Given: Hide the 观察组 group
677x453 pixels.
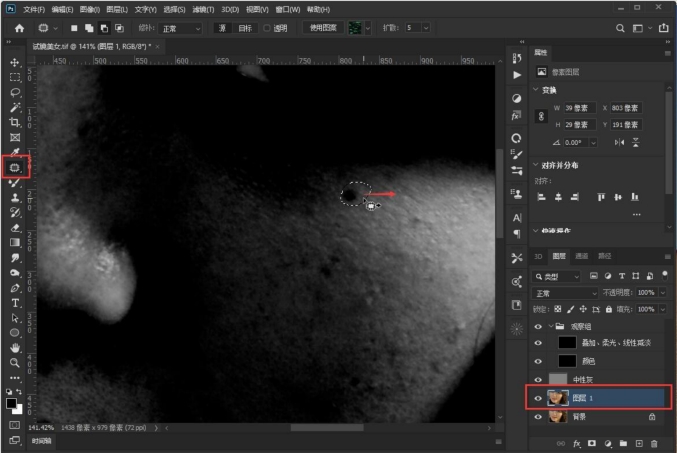Looking at the screenshot, I should [538, 326].
